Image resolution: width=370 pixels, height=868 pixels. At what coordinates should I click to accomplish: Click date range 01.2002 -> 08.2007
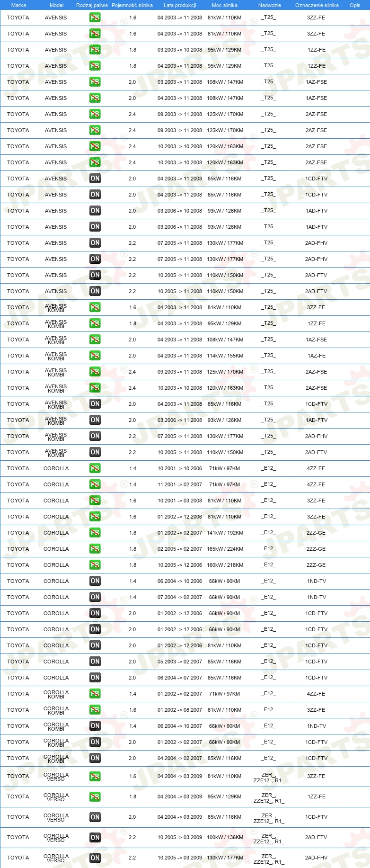[x=180, y=710]
